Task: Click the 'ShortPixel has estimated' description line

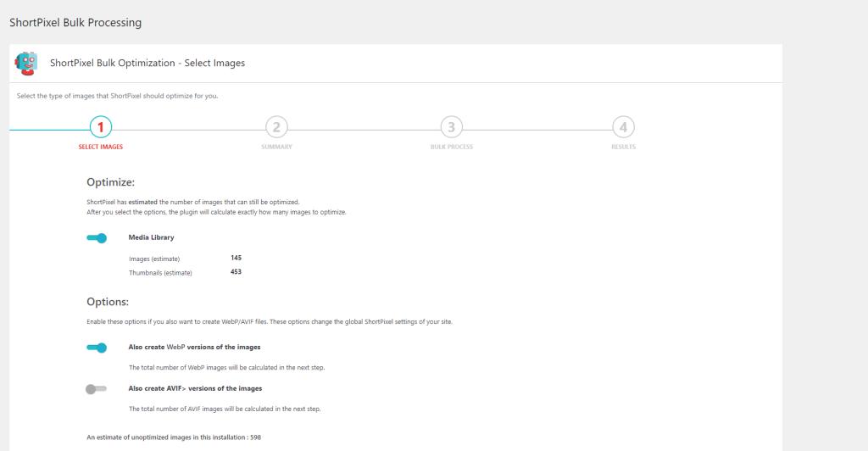Action: coord(193,202)
